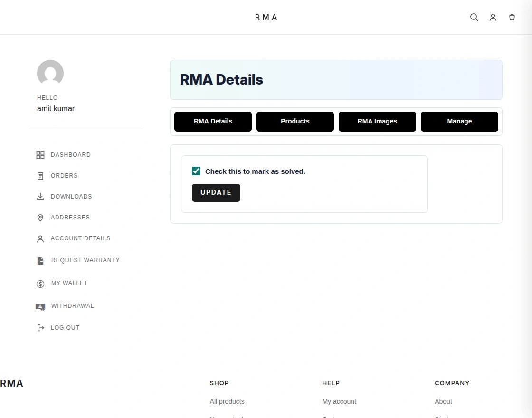
Task: Click the Dashboard grid icon
Action: point(40,155)
